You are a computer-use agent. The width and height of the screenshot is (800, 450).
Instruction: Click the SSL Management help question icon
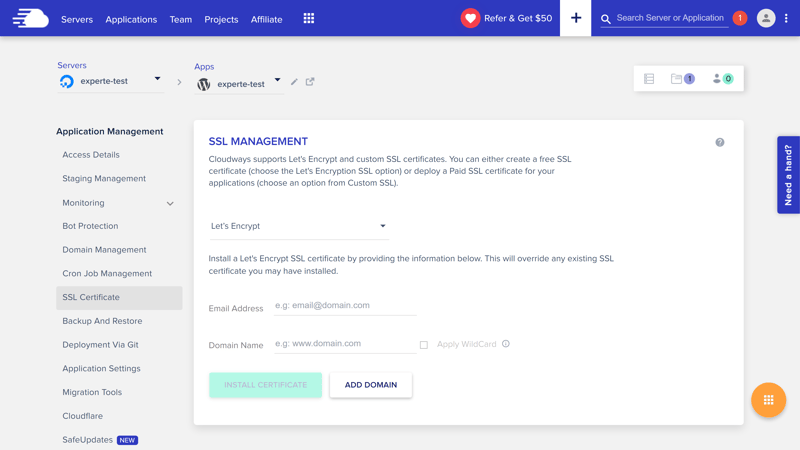(x=720, y=142)
